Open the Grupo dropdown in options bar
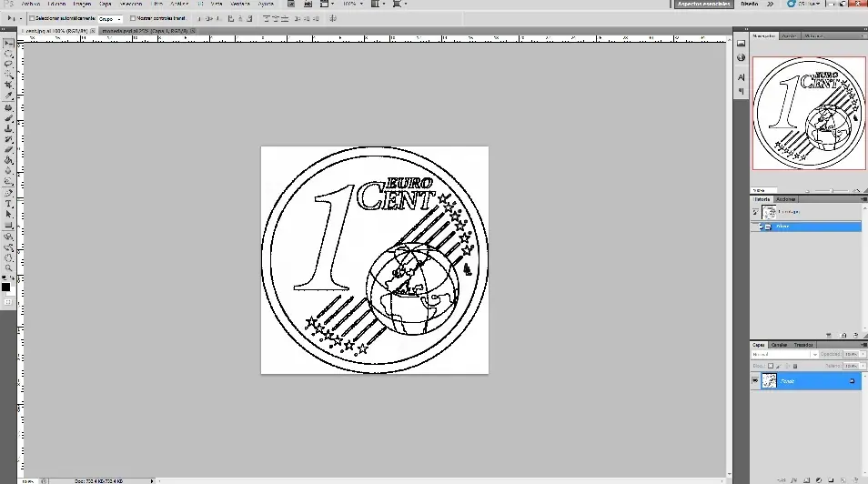The width and height of the screenshot is (868, 484). (109, 19)
